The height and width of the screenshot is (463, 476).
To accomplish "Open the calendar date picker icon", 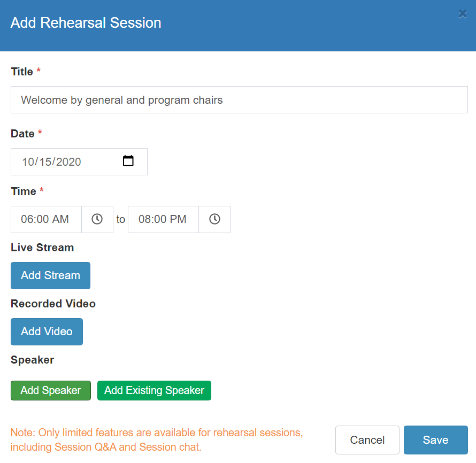I will tap(128, 161).
